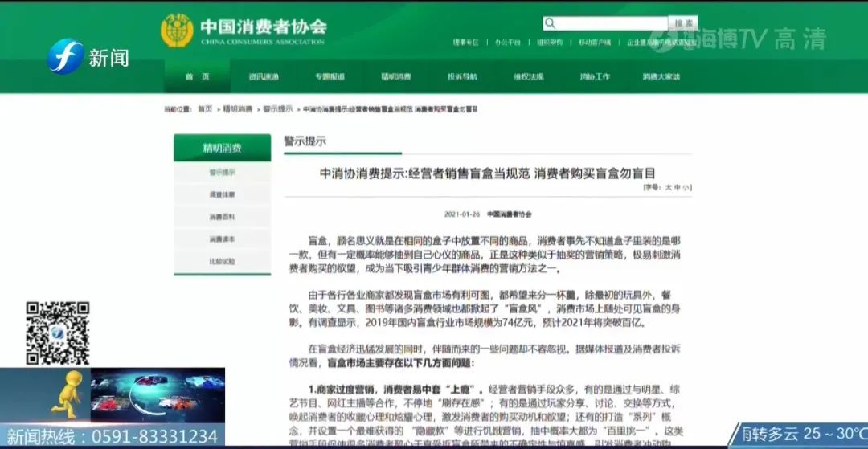
Task: Click the preview thumbnail above the hotline
Action: (x=158, y=395)
